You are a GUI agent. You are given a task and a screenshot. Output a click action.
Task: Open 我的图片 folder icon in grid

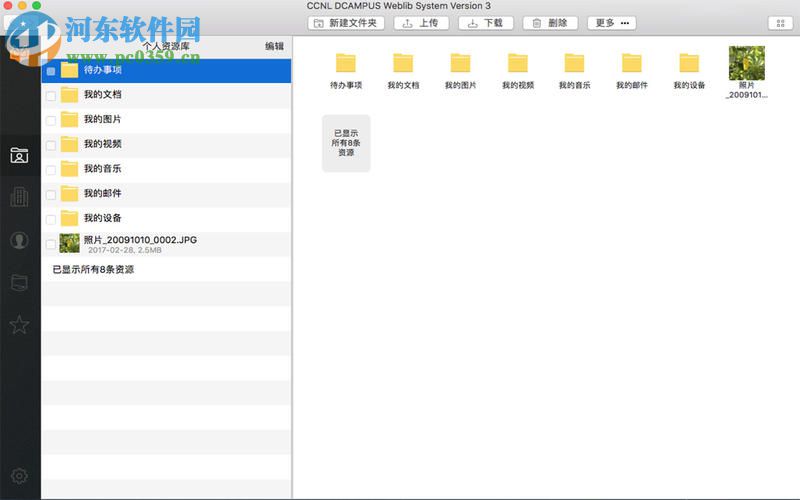[x=460, y=63]
